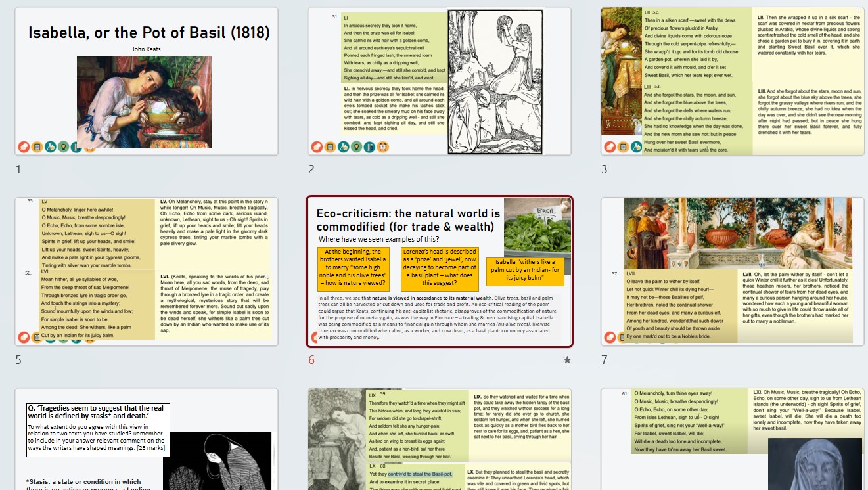Click the teal flask icon on slide 2
Screen dimensions: 868x490
[343, 146]
